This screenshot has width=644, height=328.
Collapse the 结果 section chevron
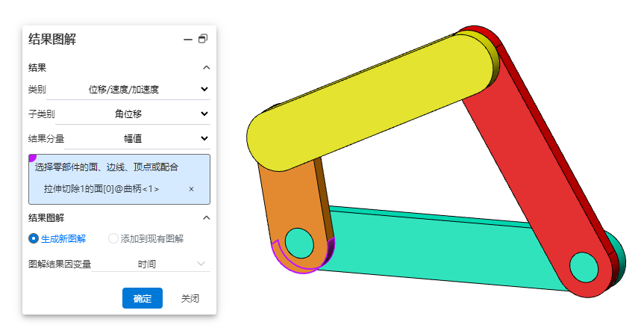click(x=206, y=67)
